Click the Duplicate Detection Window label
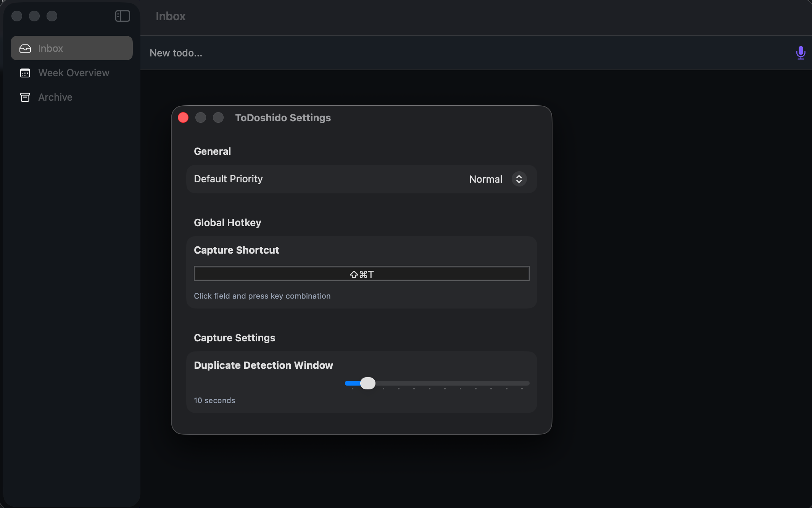812x508 pixels. click(263, 365)
